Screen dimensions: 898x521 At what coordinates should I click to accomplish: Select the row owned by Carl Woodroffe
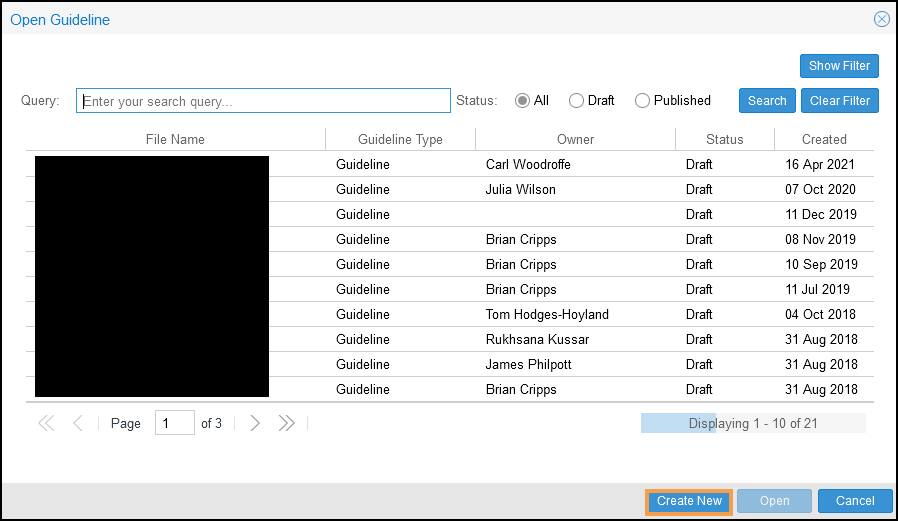(x=528, y=164)
